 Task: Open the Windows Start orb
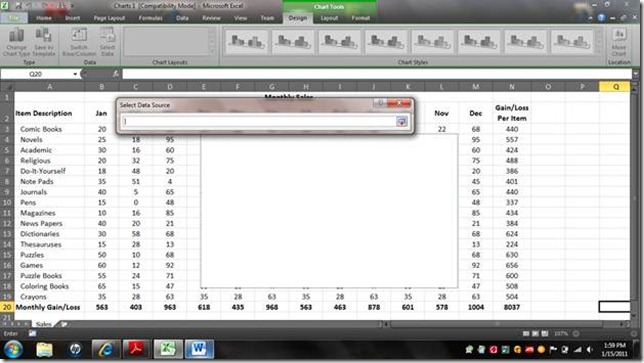pos(13,349)
